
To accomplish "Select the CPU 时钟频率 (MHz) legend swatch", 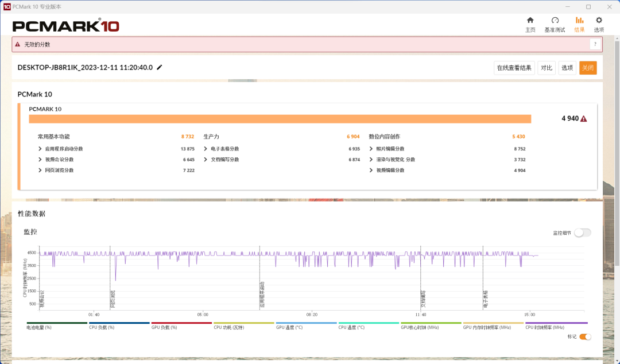I will point(556,323).
